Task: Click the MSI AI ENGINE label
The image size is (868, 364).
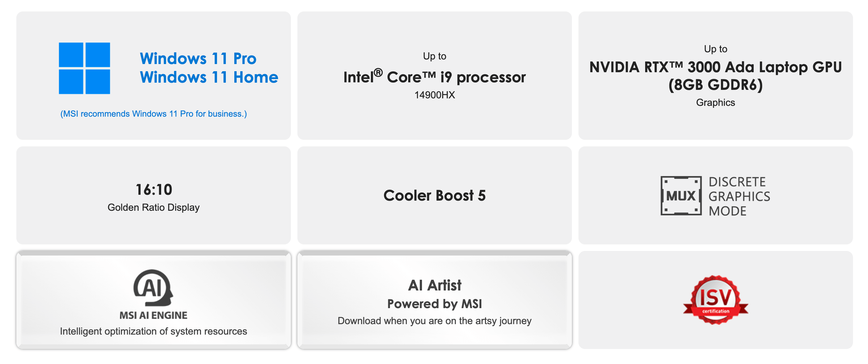Action: [x=153, y=315]
